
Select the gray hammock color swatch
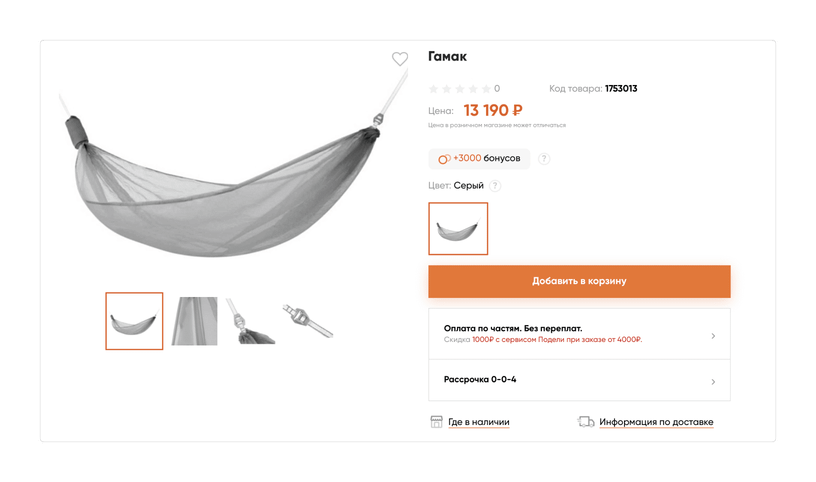click(458, 229)
